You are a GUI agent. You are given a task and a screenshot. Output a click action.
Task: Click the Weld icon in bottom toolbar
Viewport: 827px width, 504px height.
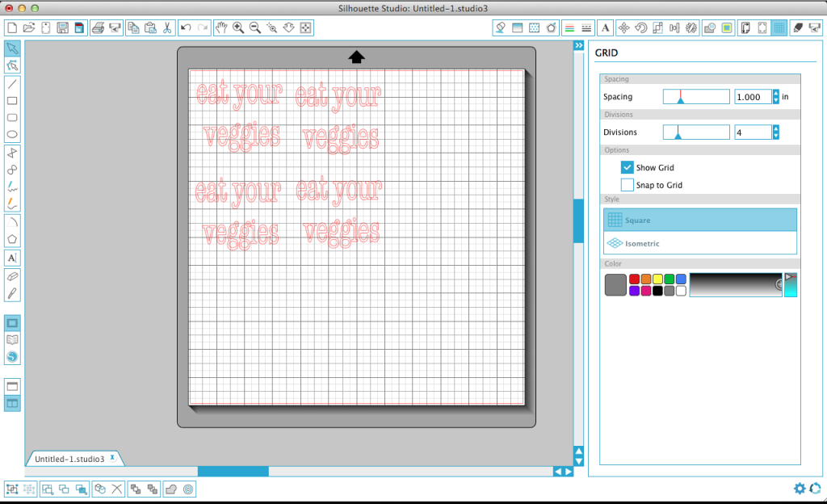[x=171, y=489]
